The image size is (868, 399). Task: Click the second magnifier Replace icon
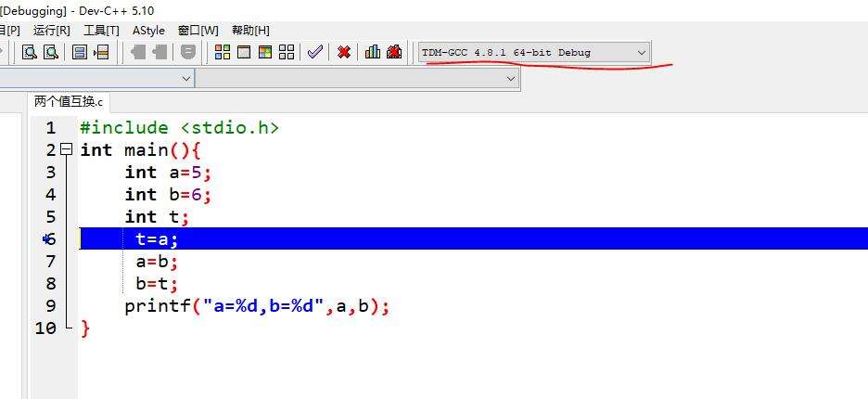[50, 52]
